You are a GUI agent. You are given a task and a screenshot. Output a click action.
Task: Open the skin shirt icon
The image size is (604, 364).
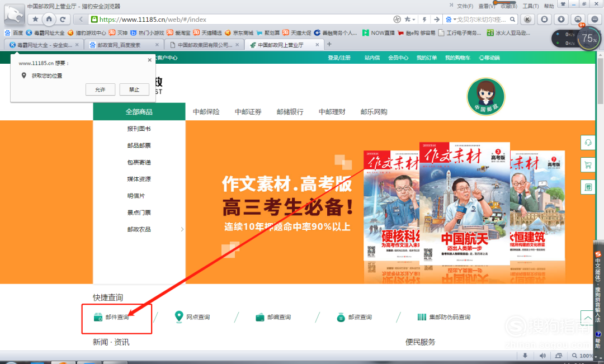pos(563,4)
